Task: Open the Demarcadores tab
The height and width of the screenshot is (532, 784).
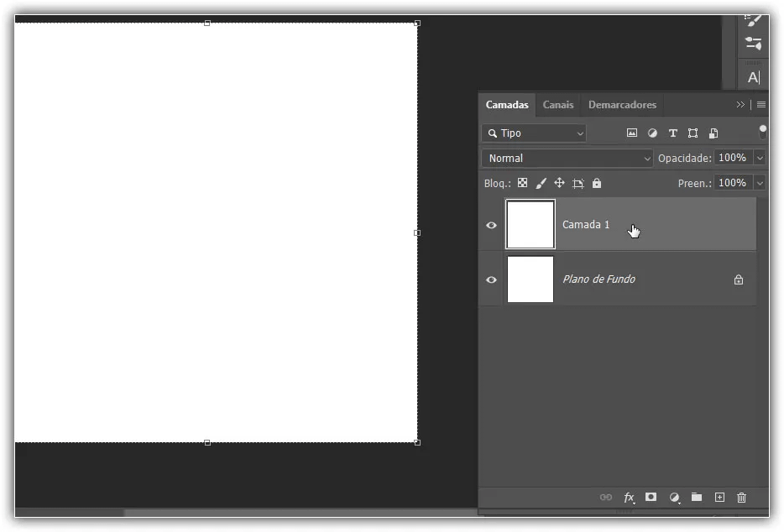Action: point(622,105)
